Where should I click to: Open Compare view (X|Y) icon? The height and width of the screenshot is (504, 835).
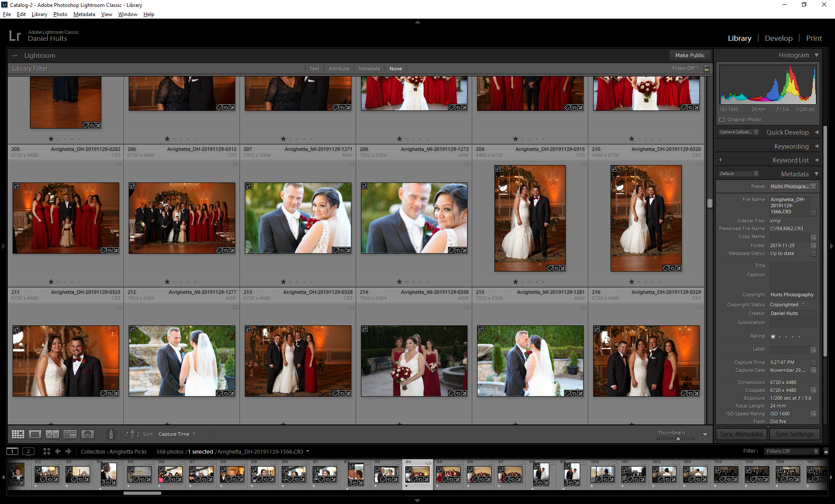click(52, 434)
